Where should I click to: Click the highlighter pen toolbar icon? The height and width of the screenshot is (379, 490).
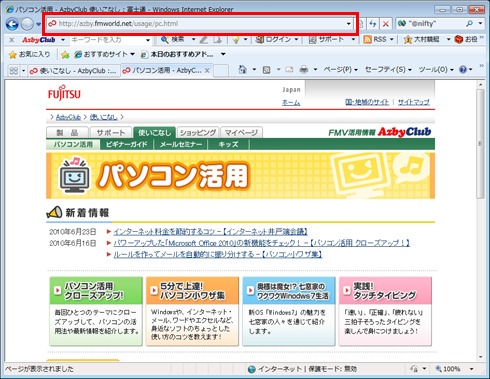pyautogui.click(x=204, y=40)
